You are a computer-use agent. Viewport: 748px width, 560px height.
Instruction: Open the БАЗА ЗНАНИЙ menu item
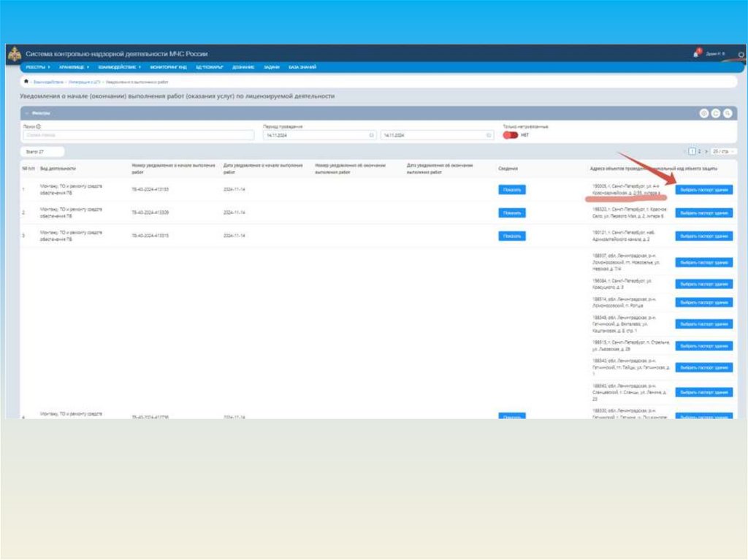(302, 67)
